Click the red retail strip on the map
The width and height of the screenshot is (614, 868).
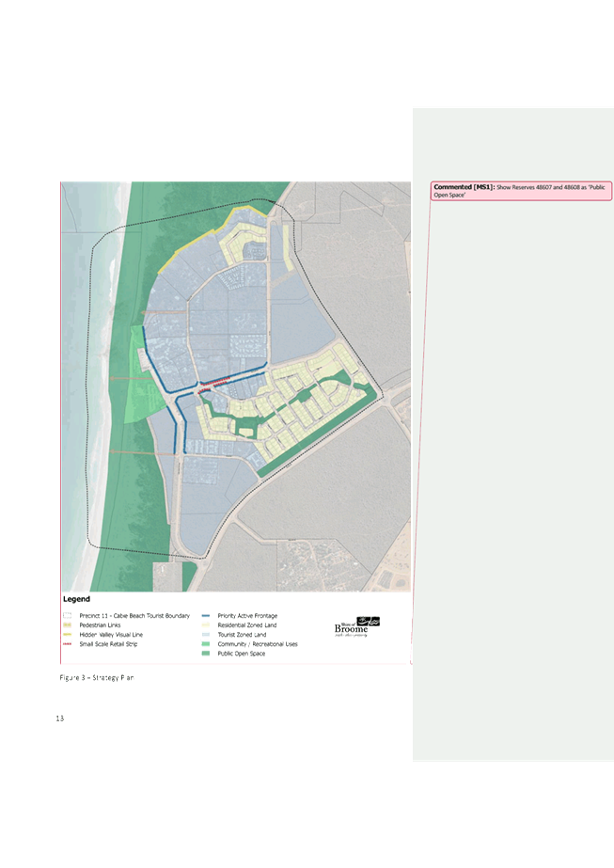click(214, 382)
